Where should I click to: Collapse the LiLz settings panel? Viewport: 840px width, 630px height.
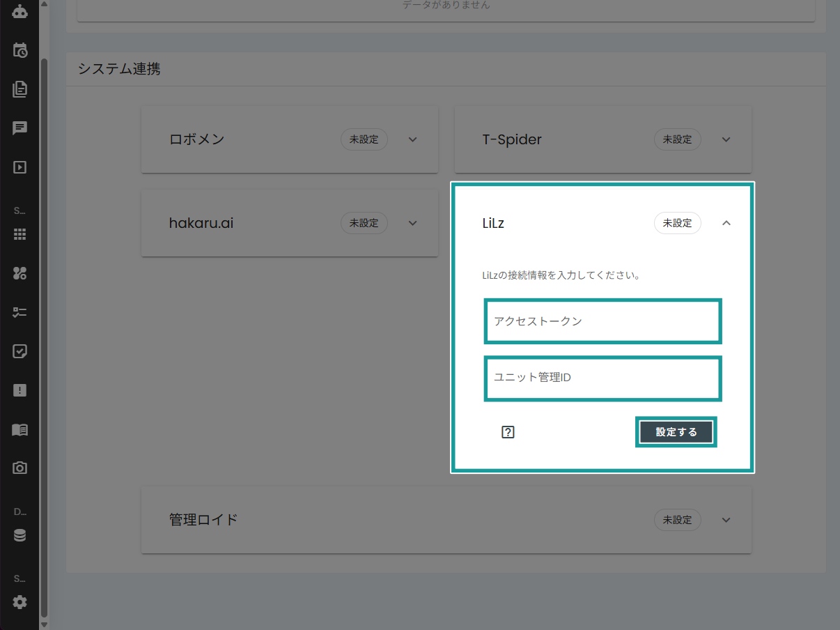pyautogui.click(x=726, y=223)
